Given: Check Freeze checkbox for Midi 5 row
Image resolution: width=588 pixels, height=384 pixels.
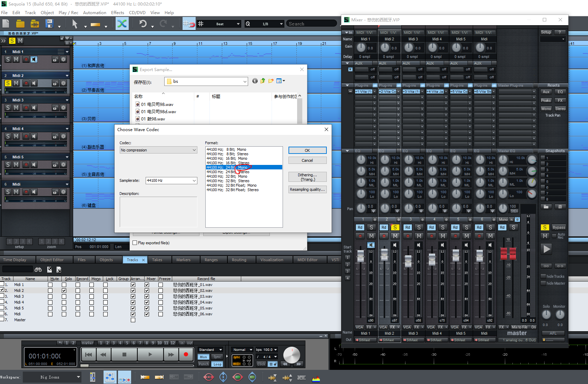Looking at the screenshot, I should pyautogui.click(x=160, y=308).
